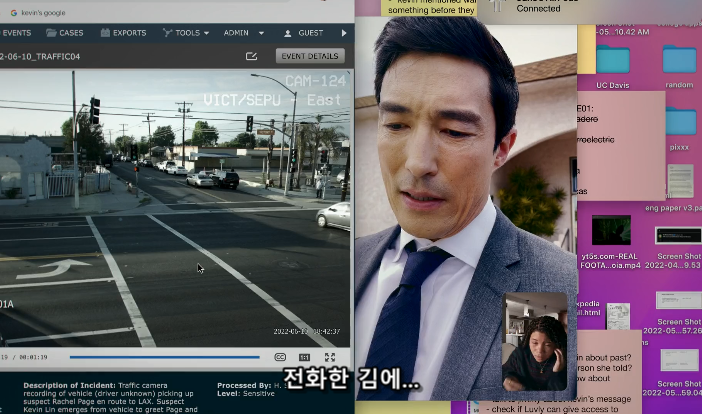Click the video time counter 00:01:19
The image size is (702, 414).
[x=33, y=357]
